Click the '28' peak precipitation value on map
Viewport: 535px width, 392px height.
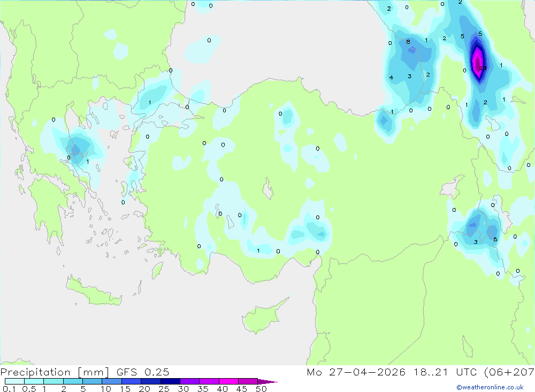[x=483, y=68]
